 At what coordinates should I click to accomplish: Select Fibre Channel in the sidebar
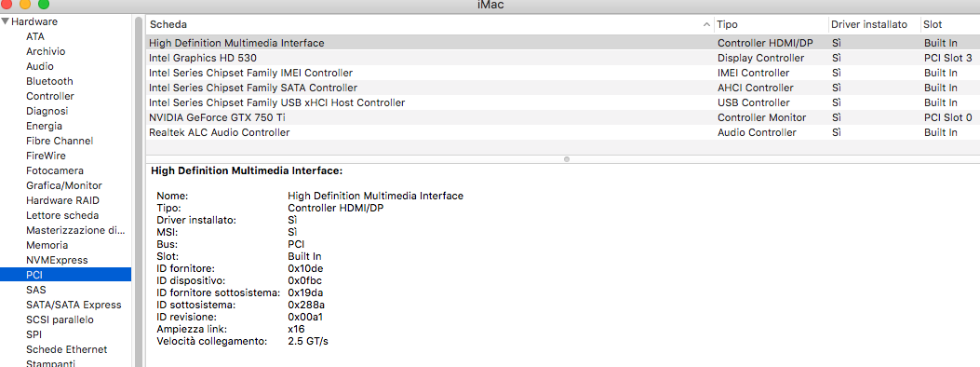pyautogui.click(x=60, y=142)
